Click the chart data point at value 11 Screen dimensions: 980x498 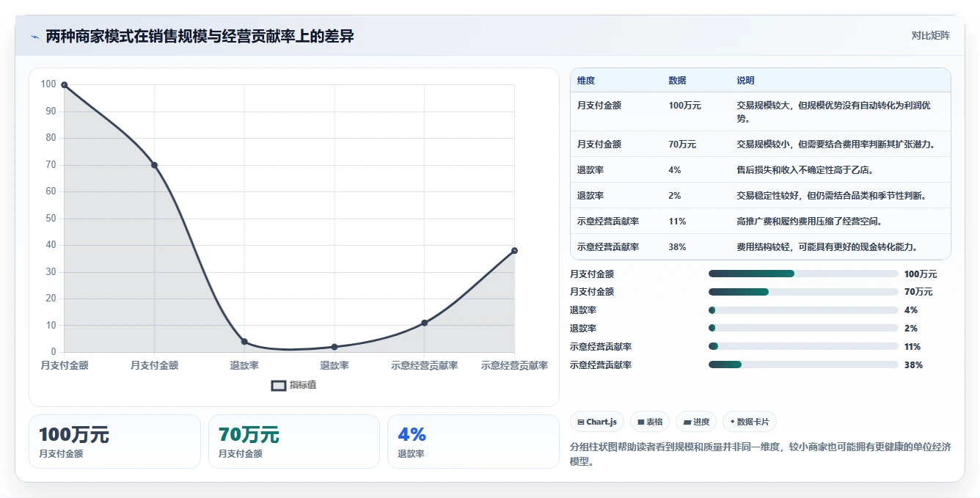[424, 323]
